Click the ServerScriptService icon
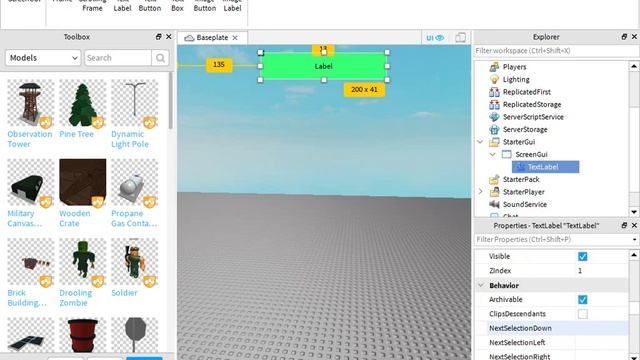The height and width of the screenshot is (360, 640). click(x=494, y=117)
